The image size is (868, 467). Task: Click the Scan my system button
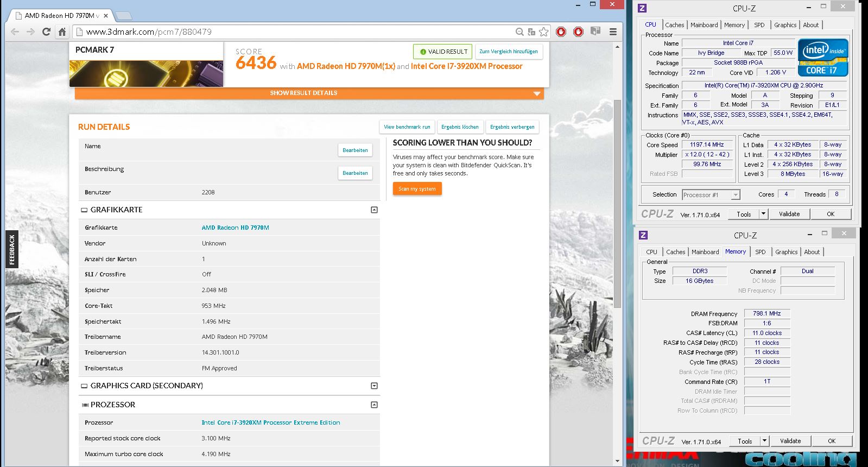point(417,189)
